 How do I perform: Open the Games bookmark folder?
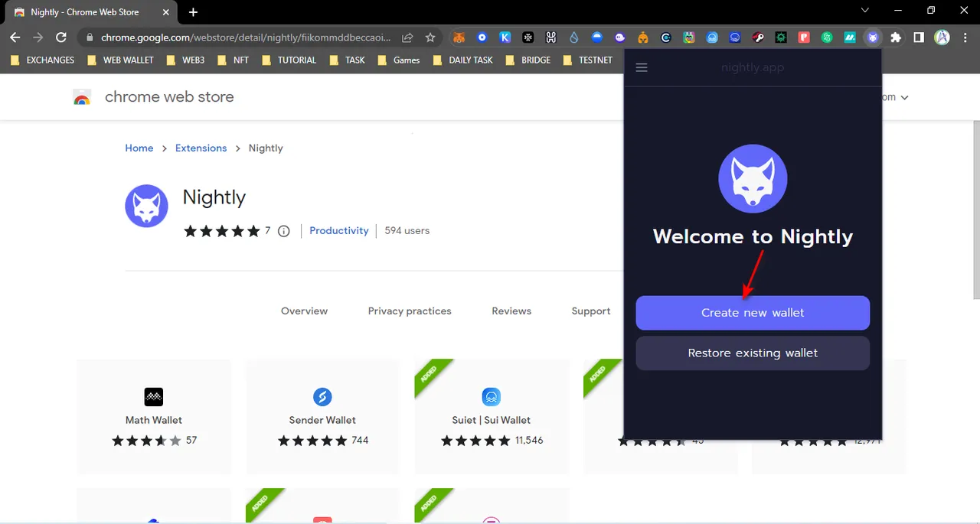(398, 60)
